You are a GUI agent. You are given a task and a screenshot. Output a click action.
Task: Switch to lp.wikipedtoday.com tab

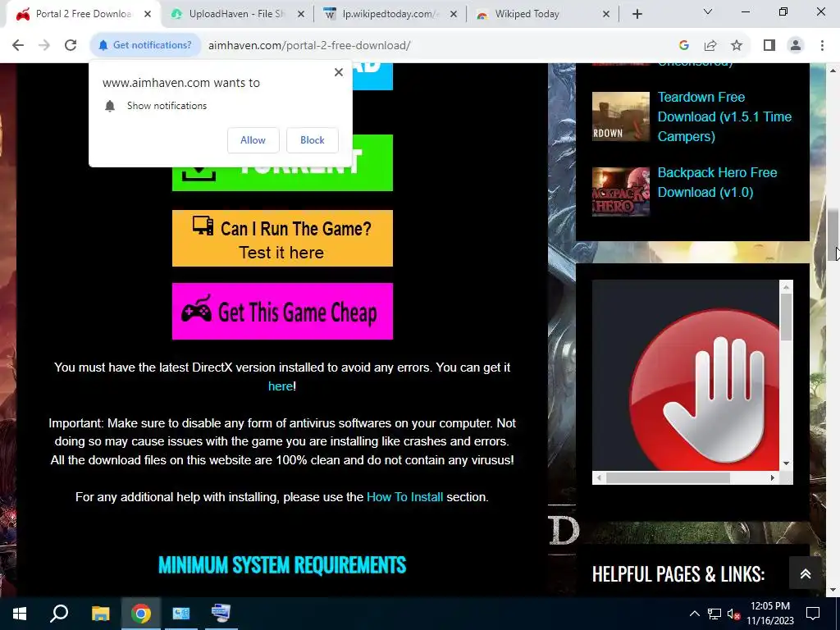390,15
